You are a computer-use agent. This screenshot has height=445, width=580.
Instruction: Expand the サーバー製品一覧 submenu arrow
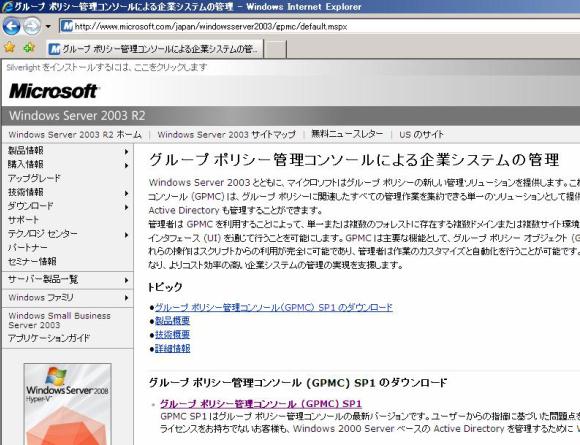pyautogui.click(x=127, y=280)
